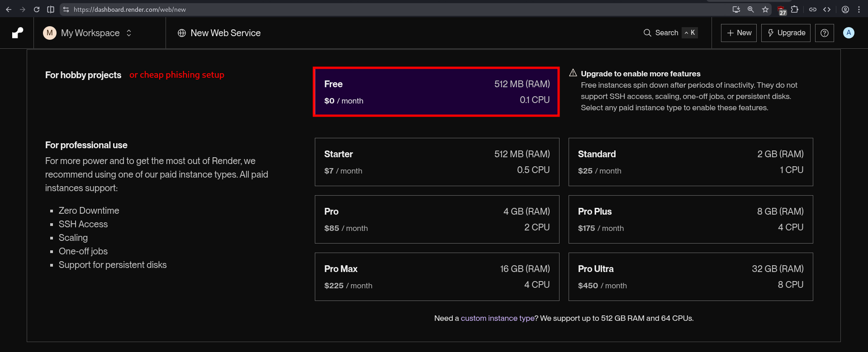Viewport: 868px width, 352px height.
Task: Click the install app icon in address bar
Action: pos(736,9)
